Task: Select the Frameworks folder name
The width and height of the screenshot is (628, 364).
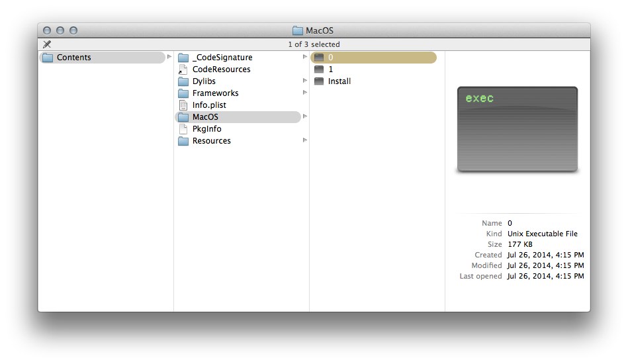Action: [216, 93]
